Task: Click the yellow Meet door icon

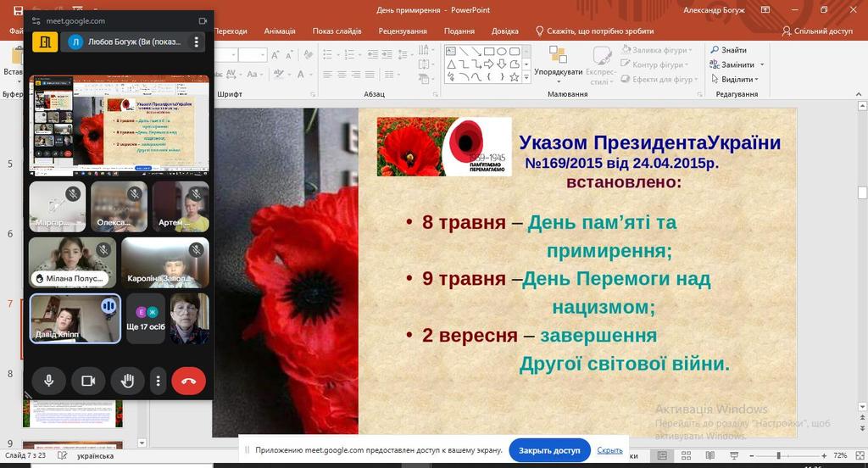Action: (44, 42)
